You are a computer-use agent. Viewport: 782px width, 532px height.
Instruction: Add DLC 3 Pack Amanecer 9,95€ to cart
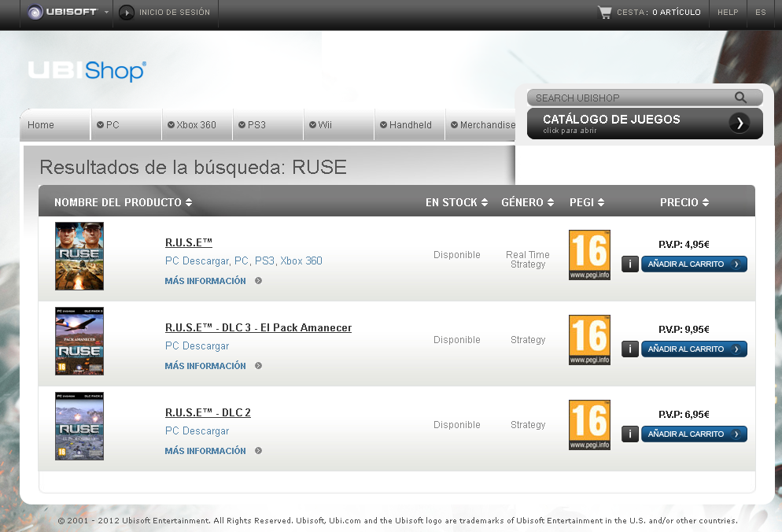694,349
